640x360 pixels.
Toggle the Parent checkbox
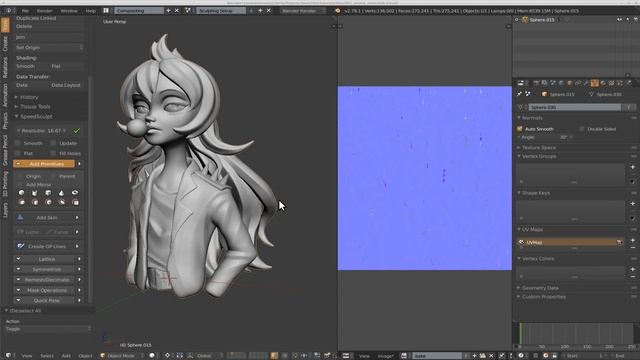54,176
